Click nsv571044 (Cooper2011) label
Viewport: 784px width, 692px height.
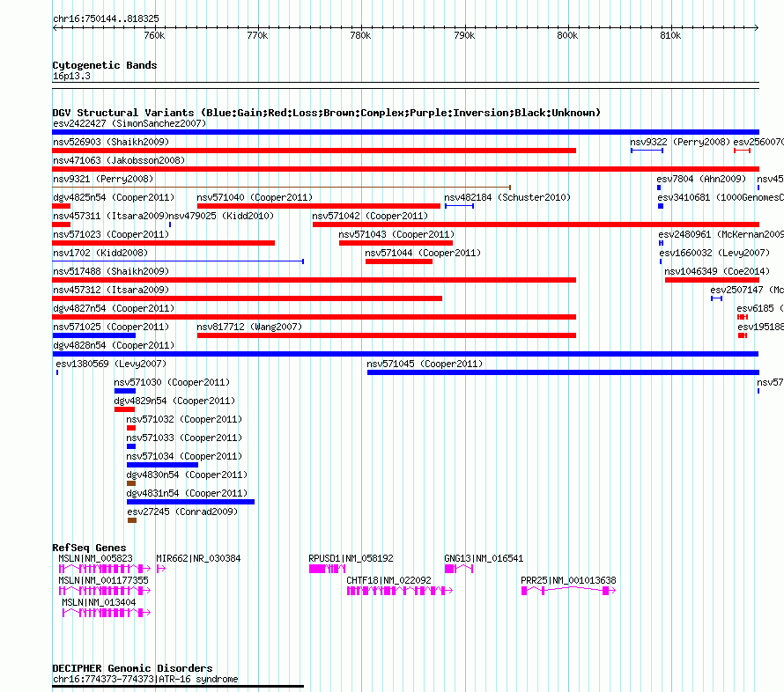[423, 253]
